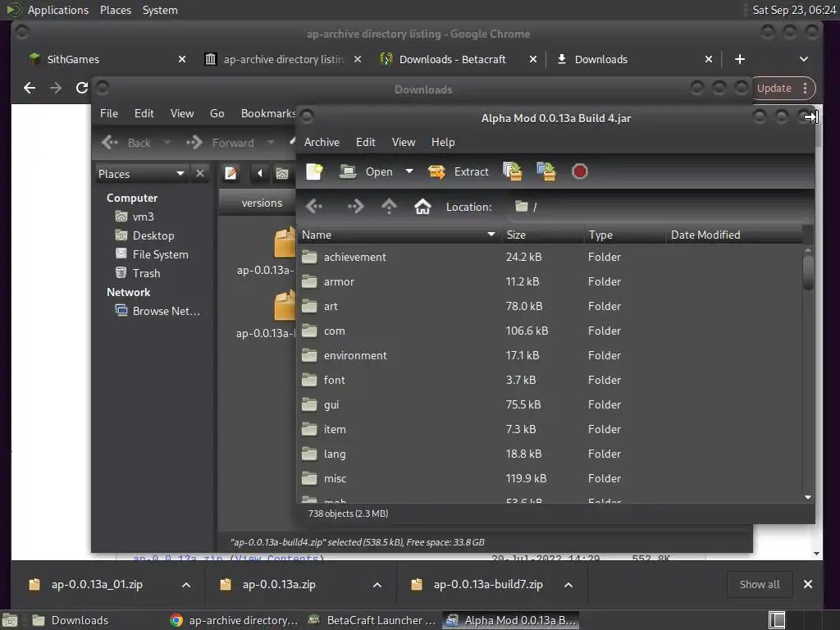This screenshot has height=630, width=840.
Task: Select the font folder row
Action: click(x=550, y=381)
